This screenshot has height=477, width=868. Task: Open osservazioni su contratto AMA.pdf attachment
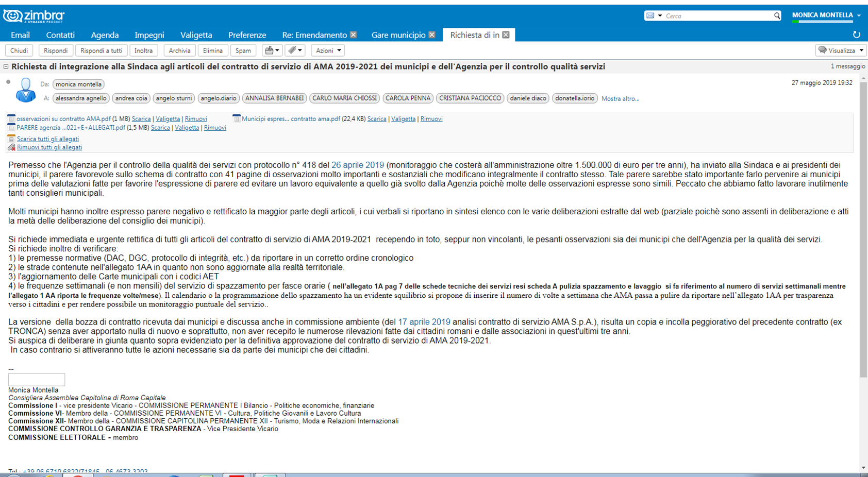(x=63, y=119)
